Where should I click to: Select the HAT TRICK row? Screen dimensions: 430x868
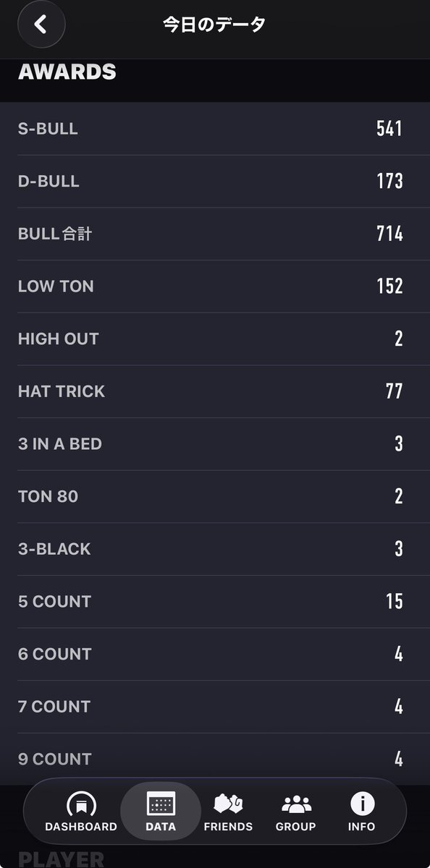[211, 391]
